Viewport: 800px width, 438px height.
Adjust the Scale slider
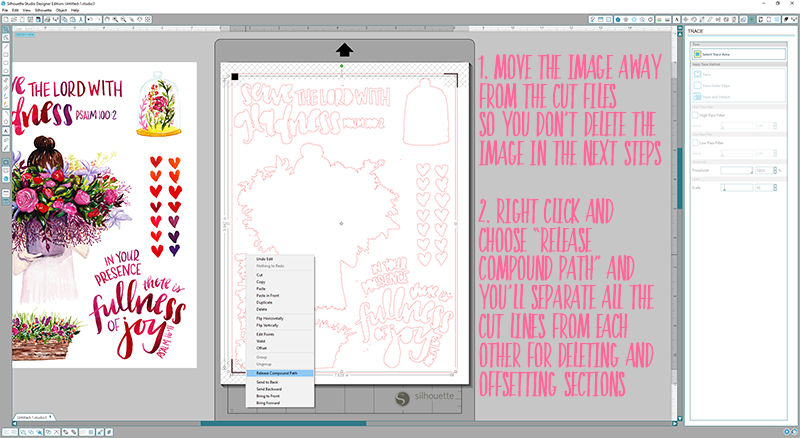(736, 188)
